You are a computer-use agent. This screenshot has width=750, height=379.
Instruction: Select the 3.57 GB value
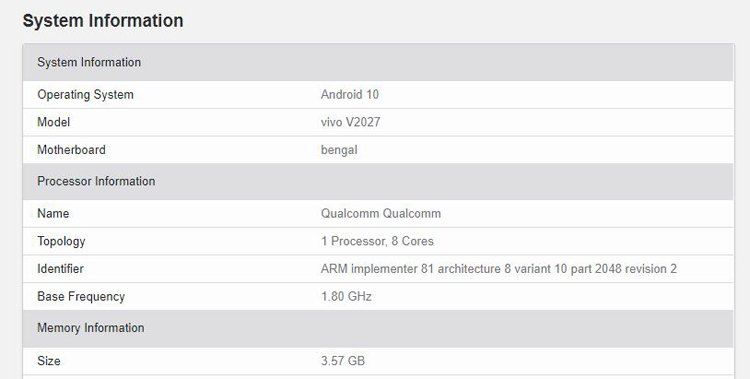(343, 361)
